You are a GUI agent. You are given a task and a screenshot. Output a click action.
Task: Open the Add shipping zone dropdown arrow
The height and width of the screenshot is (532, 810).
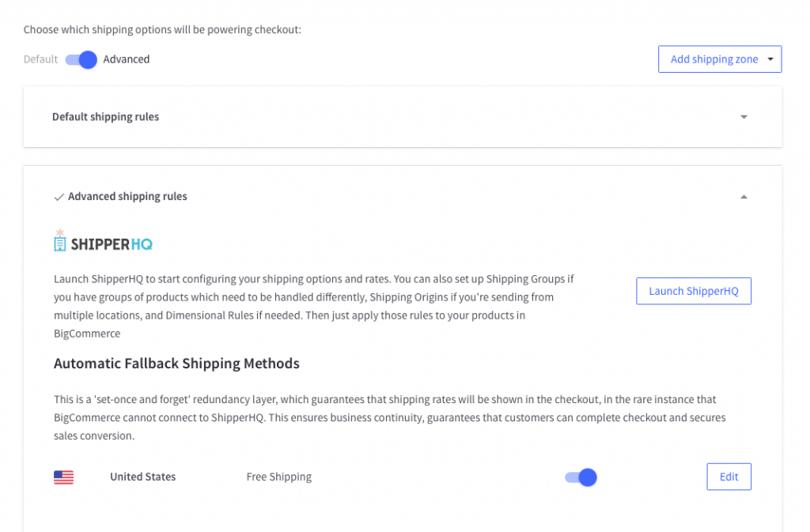[770, 59]
